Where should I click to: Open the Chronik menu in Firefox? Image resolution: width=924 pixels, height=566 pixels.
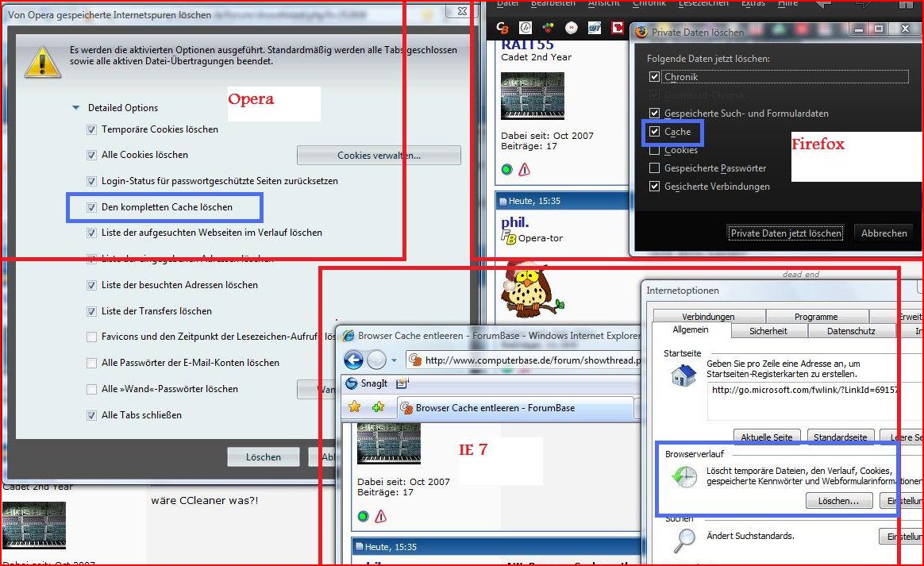[x=649, y=3]
